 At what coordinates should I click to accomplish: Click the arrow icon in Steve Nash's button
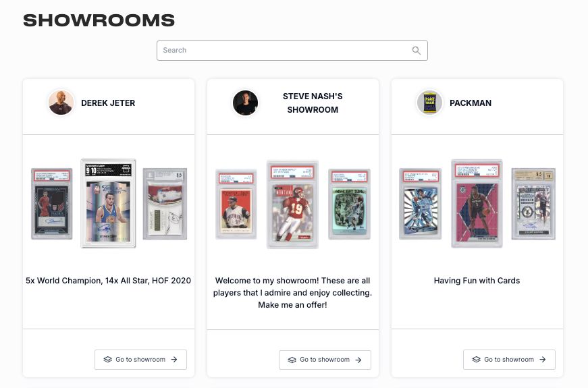[358, 360]
